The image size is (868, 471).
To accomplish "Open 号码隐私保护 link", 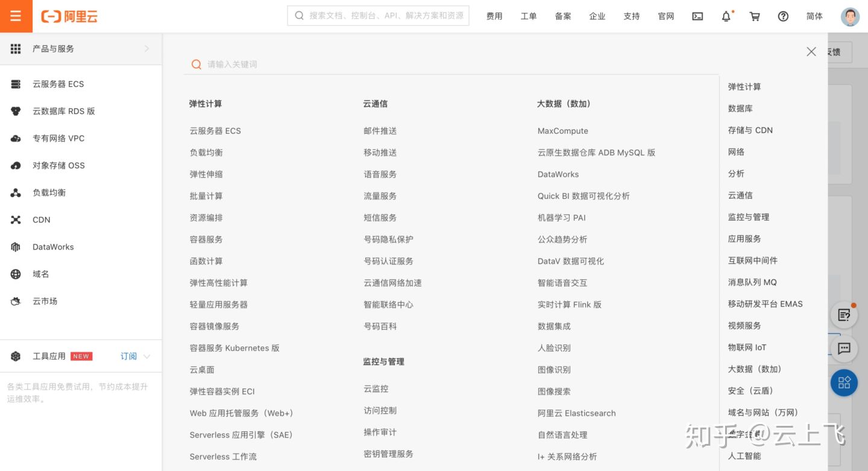I will (388, 240).
